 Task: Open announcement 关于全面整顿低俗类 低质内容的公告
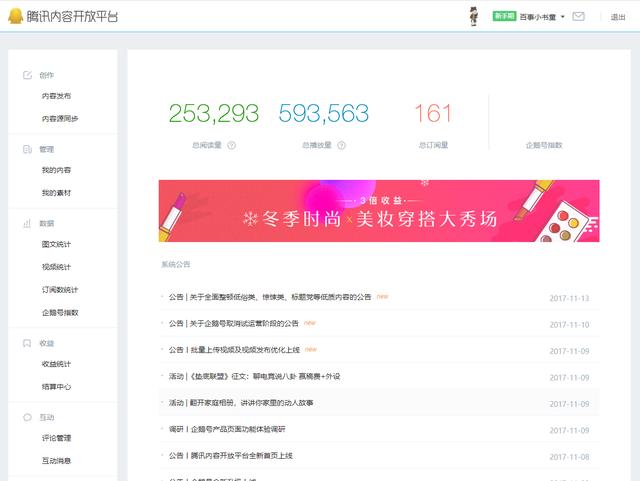270,297
